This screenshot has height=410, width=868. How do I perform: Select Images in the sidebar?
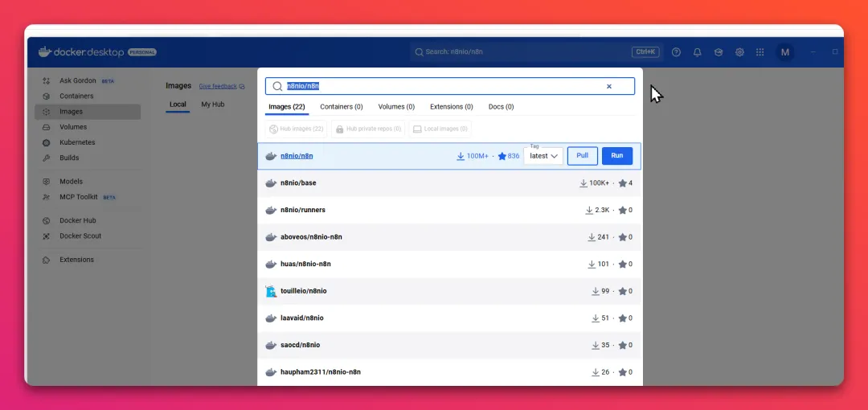(x=87, y=112)
